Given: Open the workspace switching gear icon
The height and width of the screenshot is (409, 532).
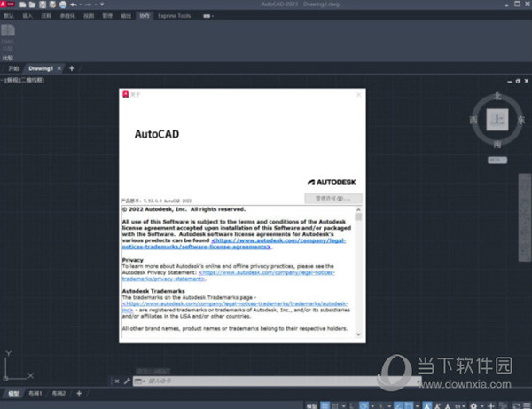Looking at the screenshot, I should pos(473,405).
